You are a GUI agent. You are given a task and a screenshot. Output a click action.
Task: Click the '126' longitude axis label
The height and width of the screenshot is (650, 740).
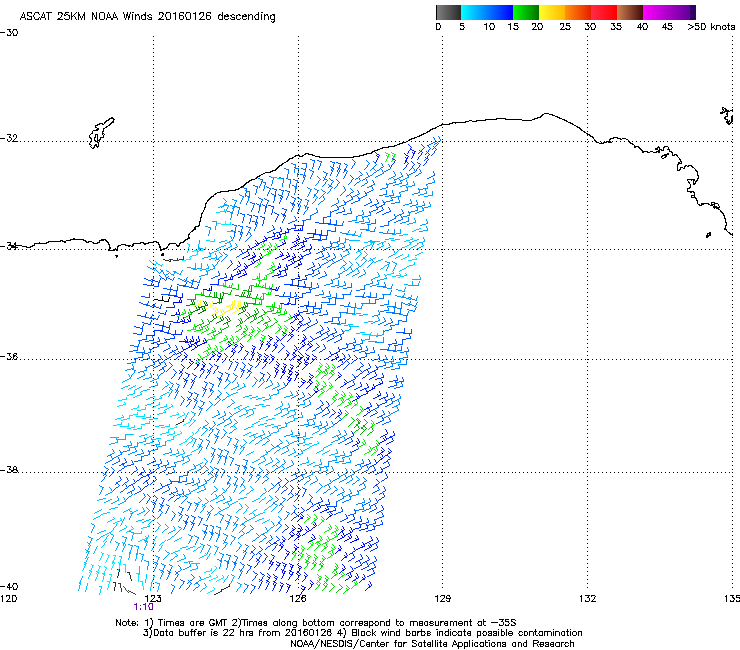[298, 599]
